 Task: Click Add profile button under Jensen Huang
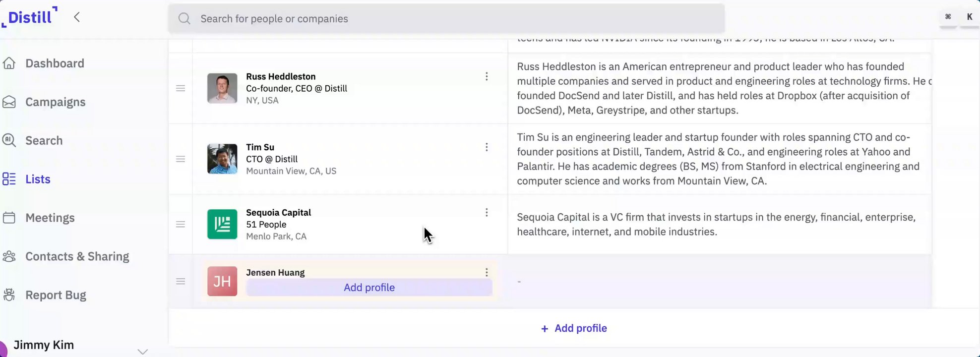pyautogui.click(x=369, y=288)
